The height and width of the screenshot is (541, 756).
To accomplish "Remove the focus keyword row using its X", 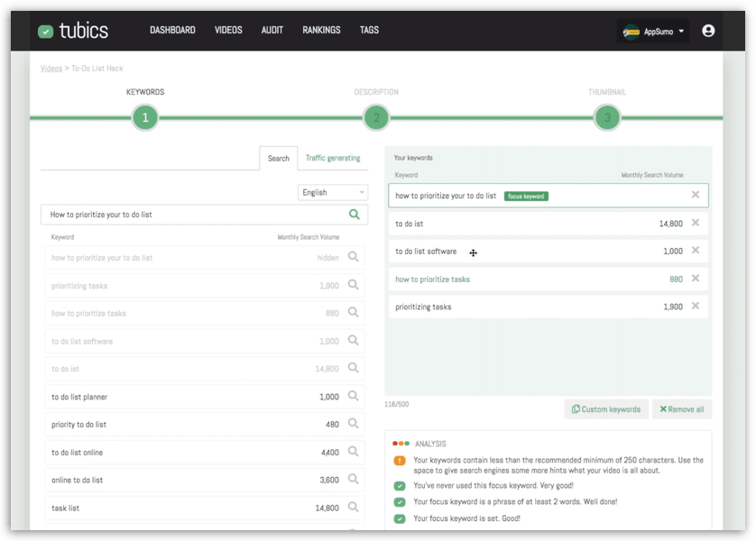I will coord(696,195).
